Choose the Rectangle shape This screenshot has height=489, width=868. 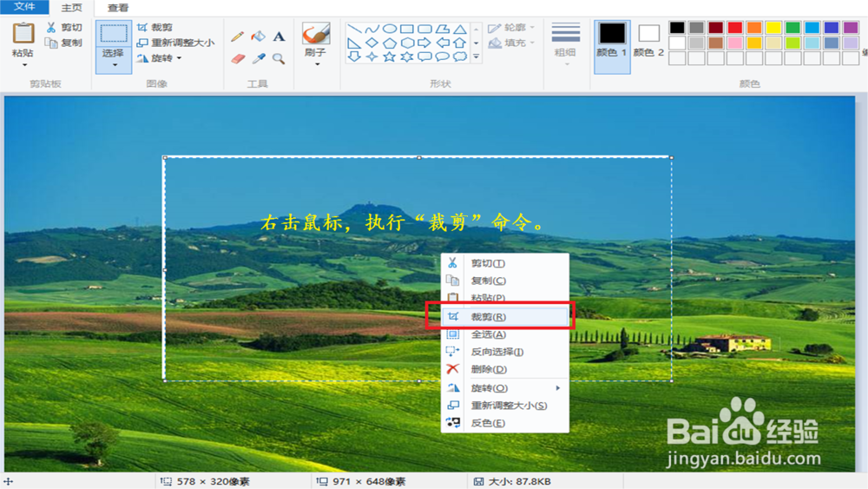point(407,29)
